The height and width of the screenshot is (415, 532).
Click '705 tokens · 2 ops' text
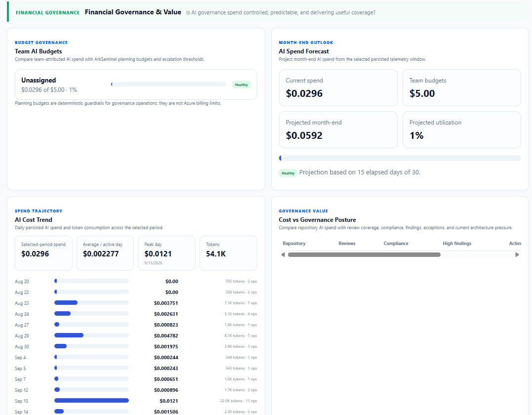click(x=241, y=281)
